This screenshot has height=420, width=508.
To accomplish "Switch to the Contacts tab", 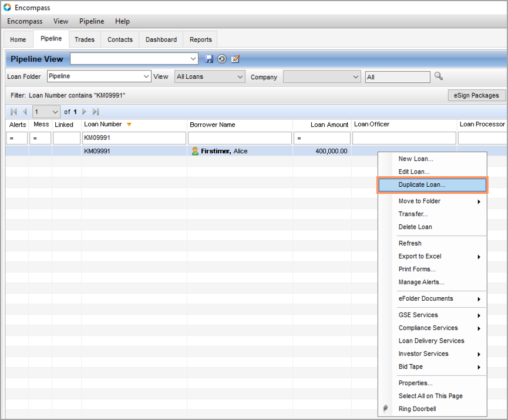I will coord(120,39).
